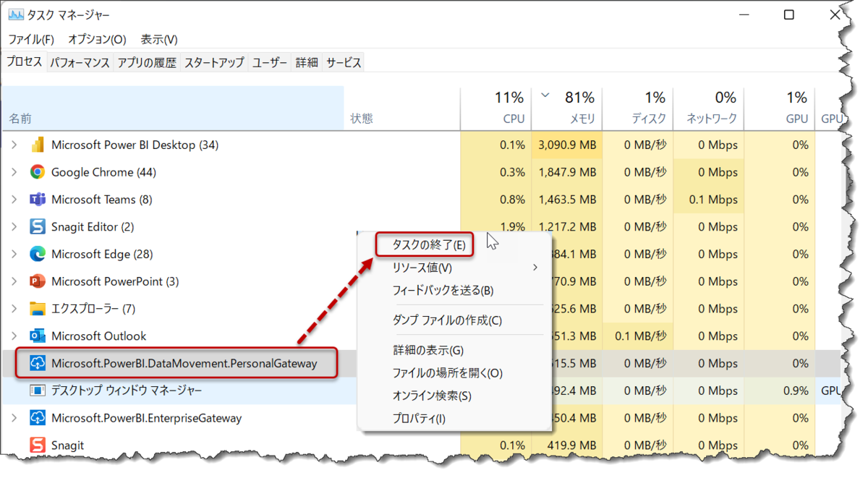Choose ファイルの場所を開く(O) menu entry
This screenshot has width=868, height=478.
click(447, 373)
